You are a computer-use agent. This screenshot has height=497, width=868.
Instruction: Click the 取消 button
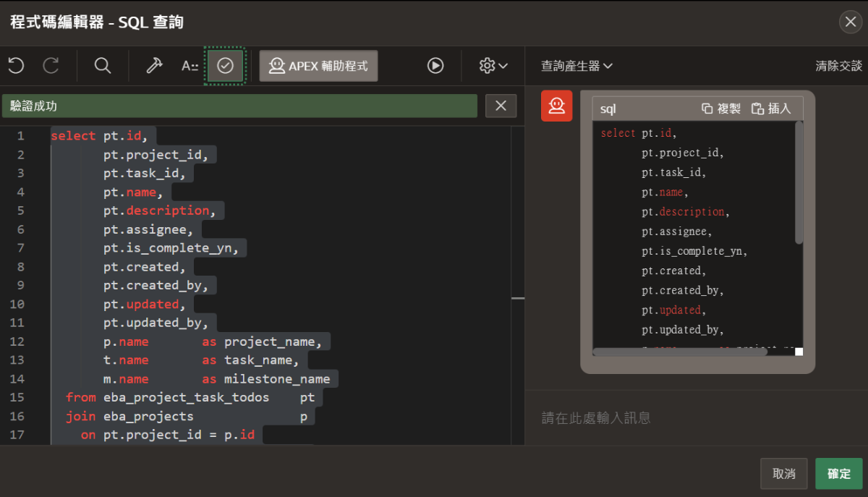784,474
